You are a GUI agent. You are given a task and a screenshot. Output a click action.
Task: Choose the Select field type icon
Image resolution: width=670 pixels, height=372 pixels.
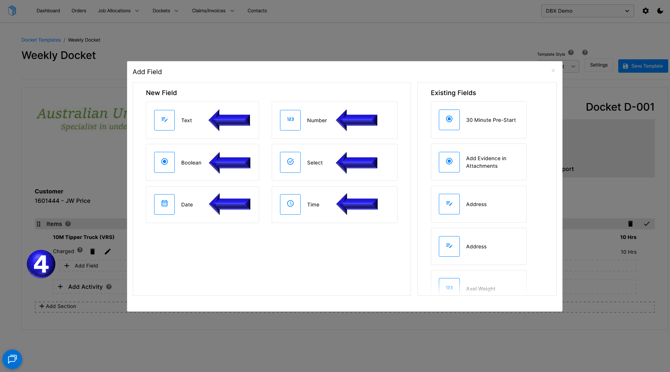point(290,162)
